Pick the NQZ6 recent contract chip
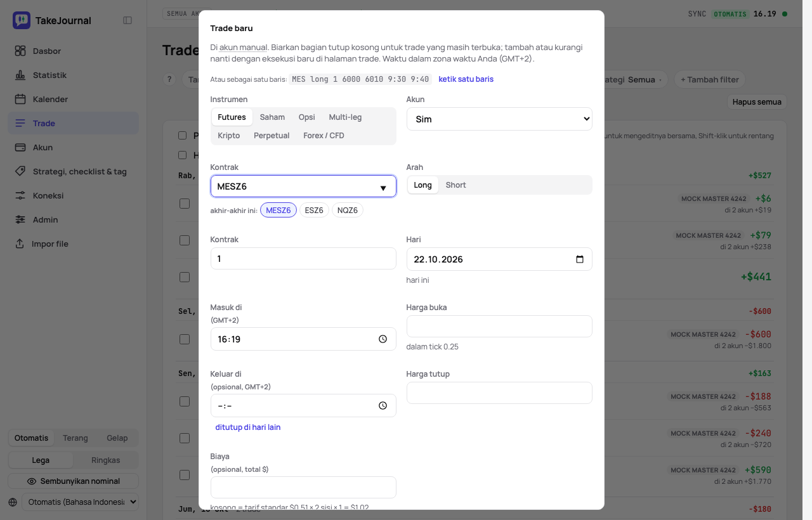Viewport: 812px width, 520px height. coord(348,210)
